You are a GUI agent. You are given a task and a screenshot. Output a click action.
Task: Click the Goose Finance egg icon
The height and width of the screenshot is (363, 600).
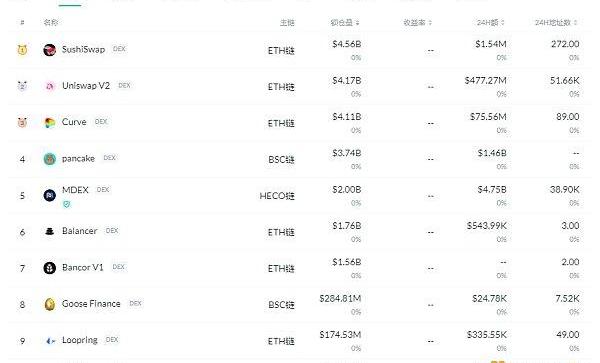pyautogui.click(x=50, y=304)
